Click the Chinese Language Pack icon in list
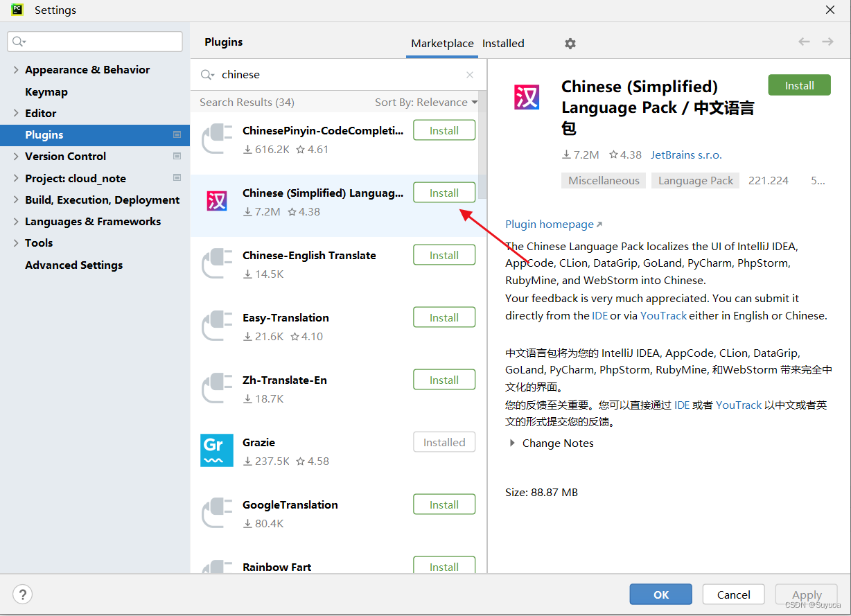 point(217,202)
